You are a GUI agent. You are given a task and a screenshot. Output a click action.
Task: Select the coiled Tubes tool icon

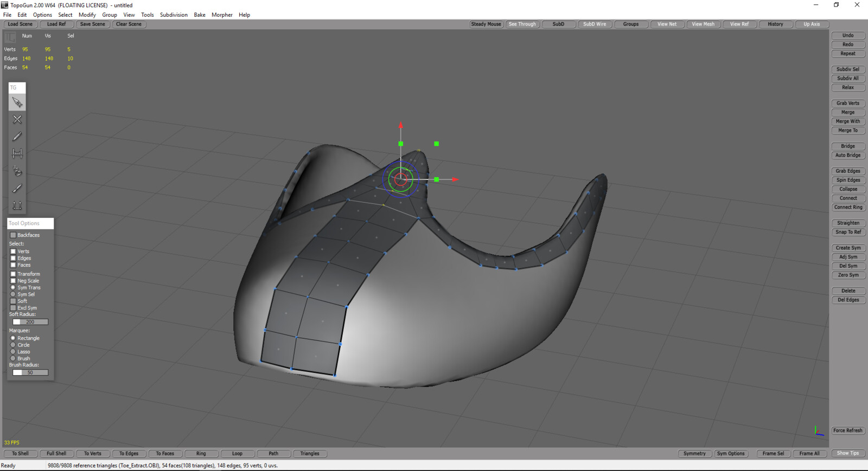[17, 171]
